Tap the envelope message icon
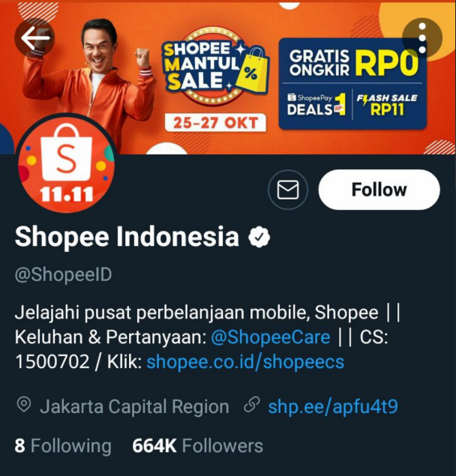The image size is (456, 476). [288, 190]
